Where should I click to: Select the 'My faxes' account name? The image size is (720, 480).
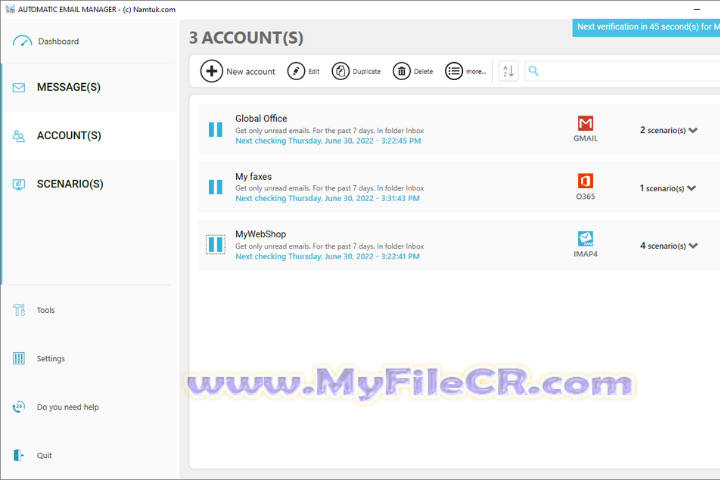[x=253, y=176]
